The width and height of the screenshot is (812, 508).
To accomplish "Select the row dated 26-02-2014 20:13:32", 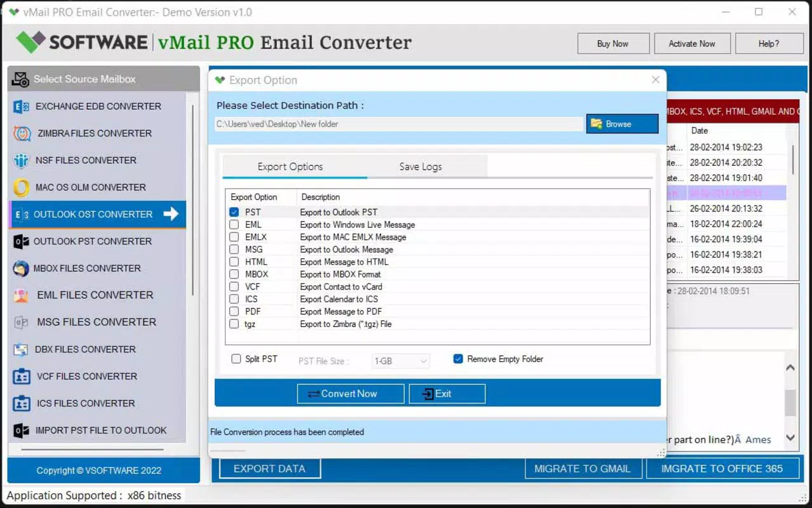I will click(x=726, y=208).
